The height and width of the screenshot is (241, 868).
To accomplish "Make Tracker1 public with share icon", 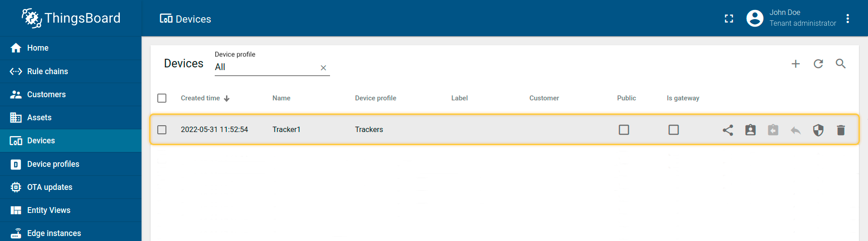I will click(728, 130).
